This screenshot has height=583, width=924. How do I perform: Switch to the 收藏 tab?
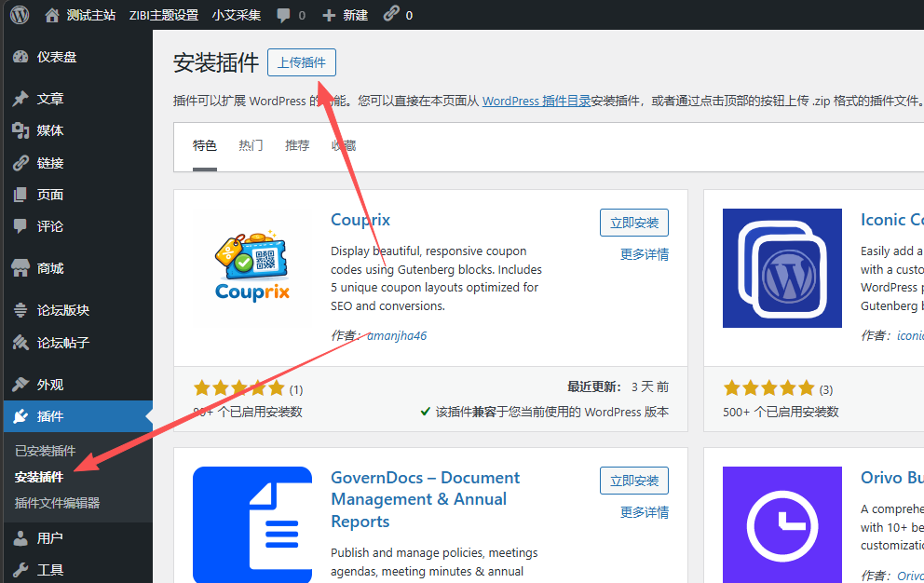click(x=344, y=145)
